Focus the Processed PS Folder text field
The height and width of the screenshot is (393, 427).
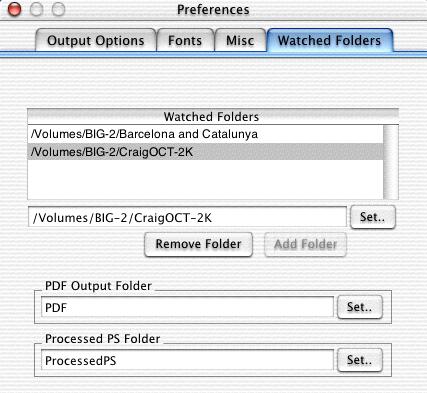tap(187, 360)
